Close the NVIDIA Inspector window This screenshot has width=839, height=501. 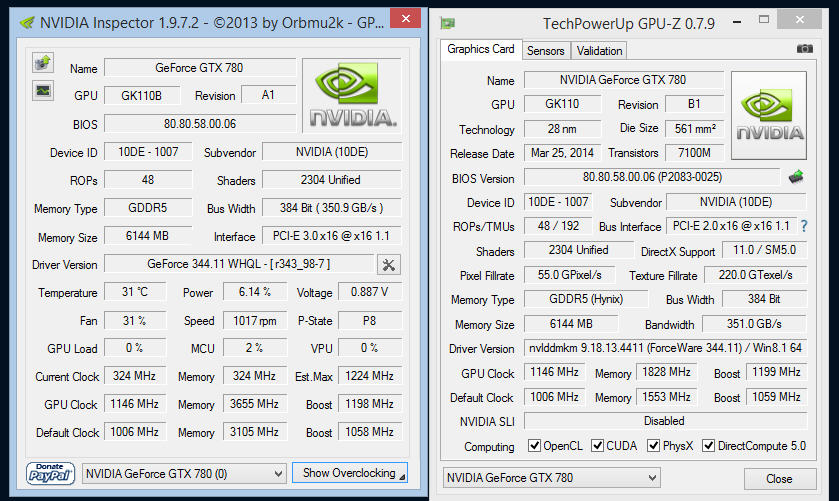(406, 19)
